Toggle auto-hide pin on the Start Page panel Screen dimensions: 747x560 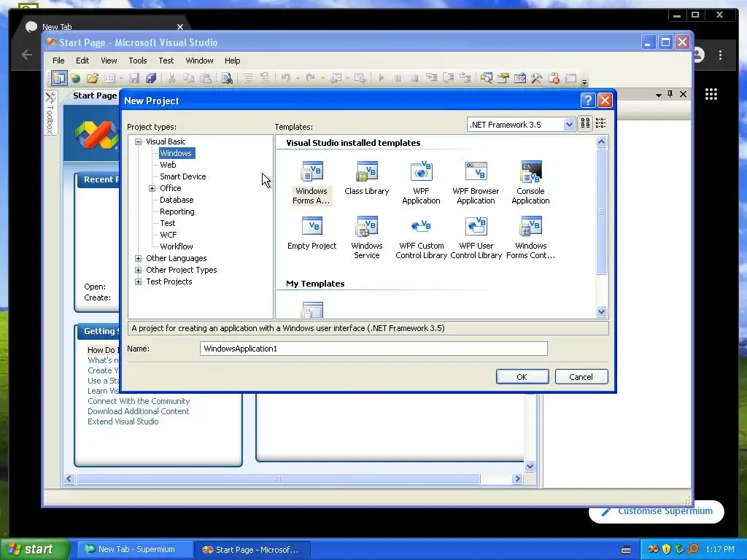[670, 94]
